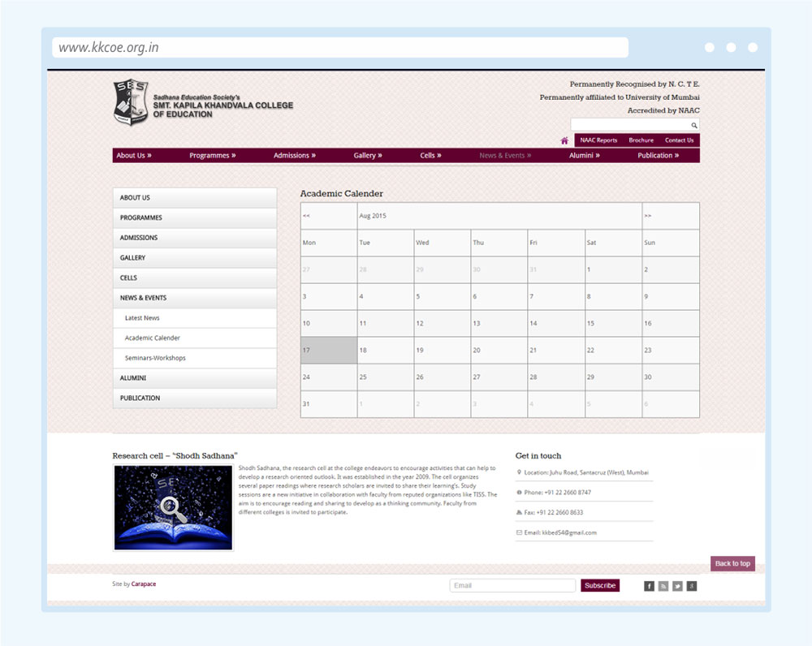
Task: Select CELLS in sidebar
Action: click(x=195, y=278)
